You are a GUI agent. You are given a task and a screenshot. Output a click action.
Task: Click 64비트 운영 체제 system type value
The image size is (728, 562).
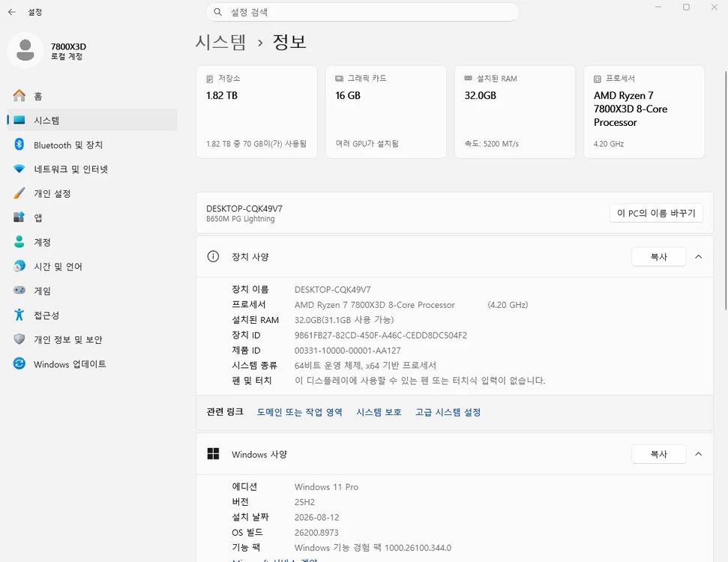(x=365, y=365)
